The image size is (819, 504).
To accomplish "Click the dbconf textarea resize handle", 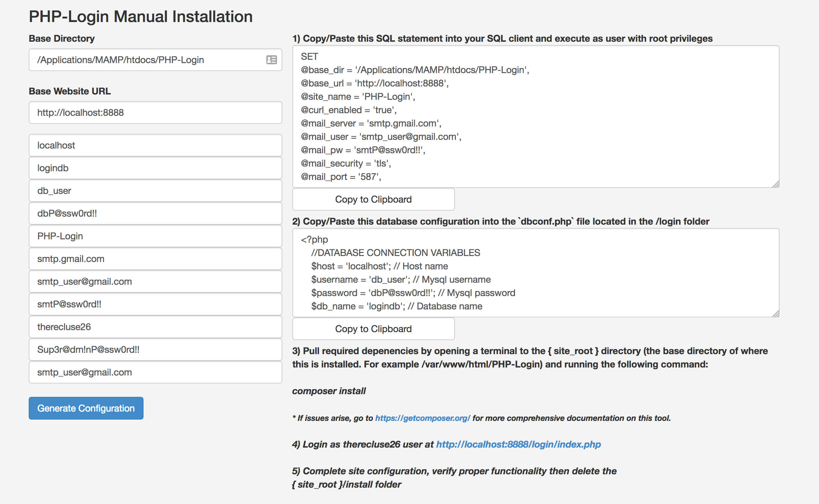I will coord(776,313).
